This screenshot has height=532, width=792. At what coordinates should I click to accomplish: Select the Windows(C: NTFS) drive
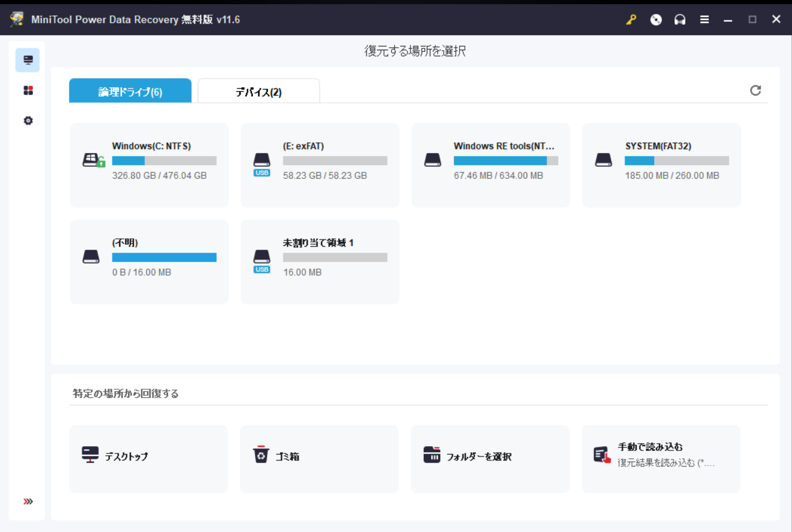coord(149,165)
